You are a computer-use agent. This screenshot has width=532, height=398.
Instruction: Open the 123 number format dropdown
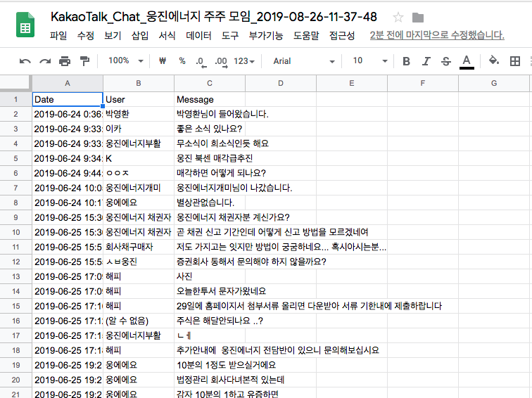point(244,61)
